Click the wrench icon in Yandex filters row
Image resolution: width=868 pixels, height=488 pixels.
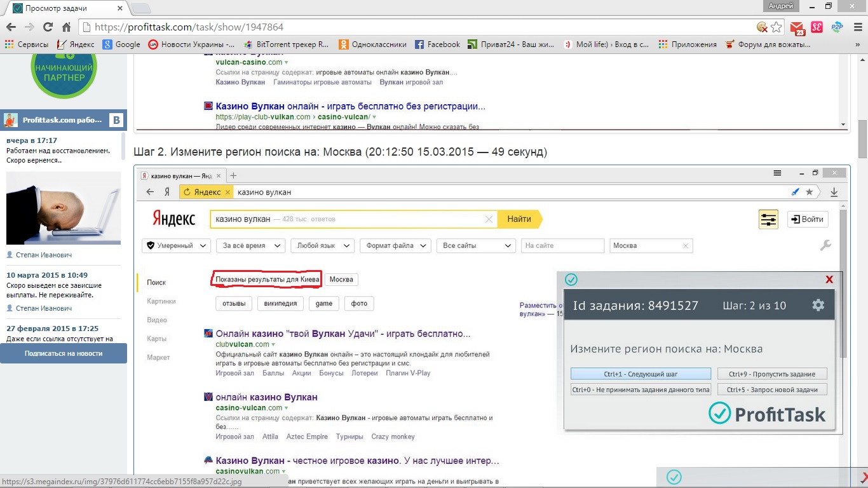coord(825,245)
